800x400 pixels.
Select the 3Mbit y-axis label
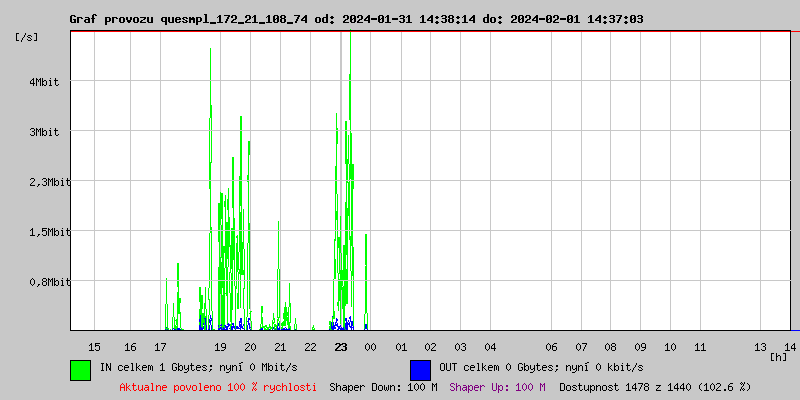click(x=44, y=132)
